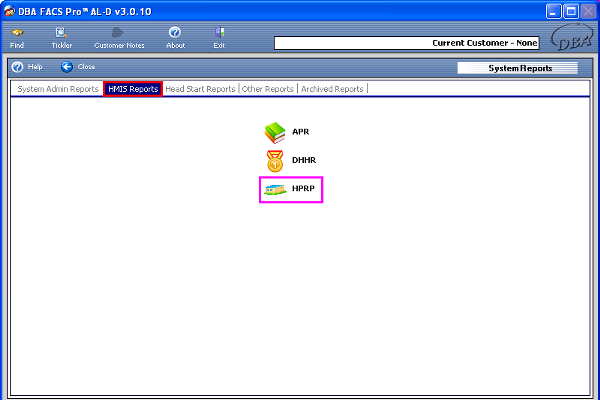
Task: Go to the Head Start Reports tab
Action: [200, 89]
